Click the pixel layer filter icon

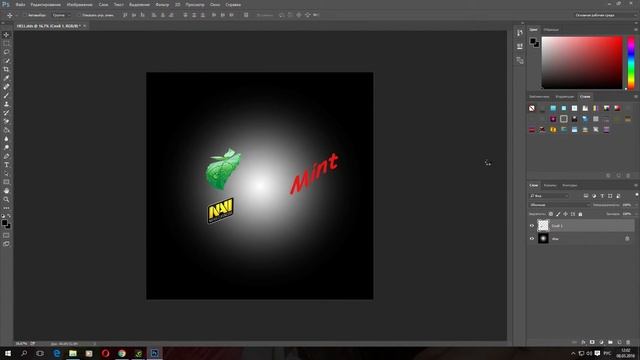[x=586, y=196]
